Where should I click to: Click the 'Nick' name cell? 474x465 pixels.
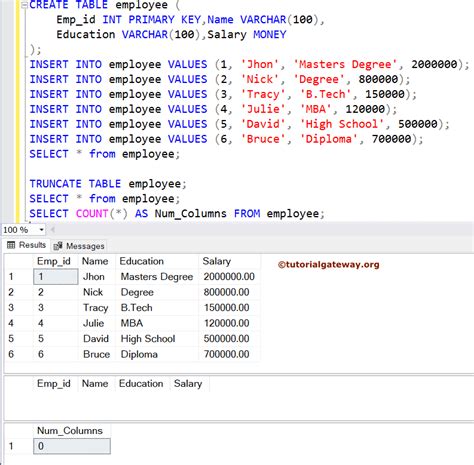97,292
